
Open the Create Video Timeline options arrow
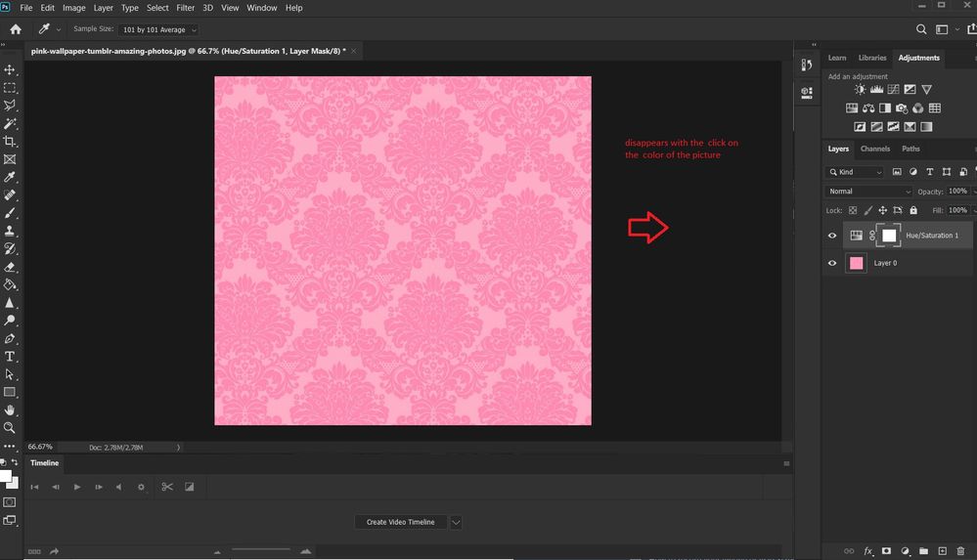456,522
